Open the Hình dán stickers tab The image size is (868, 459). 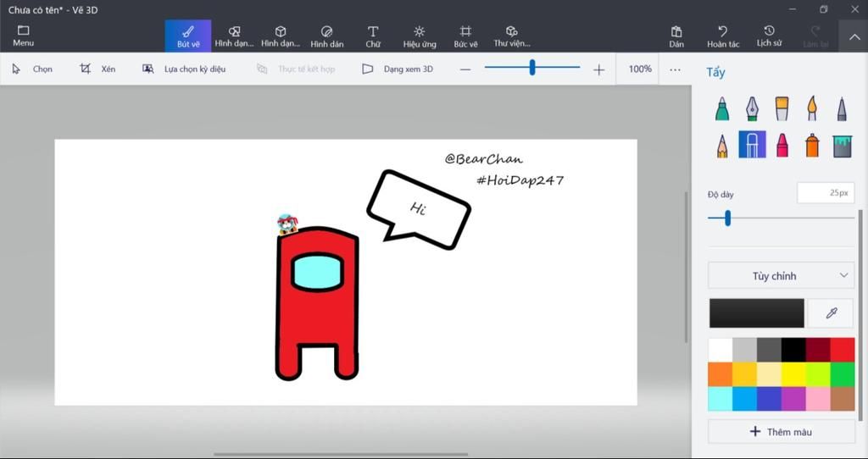coord(326,36)
